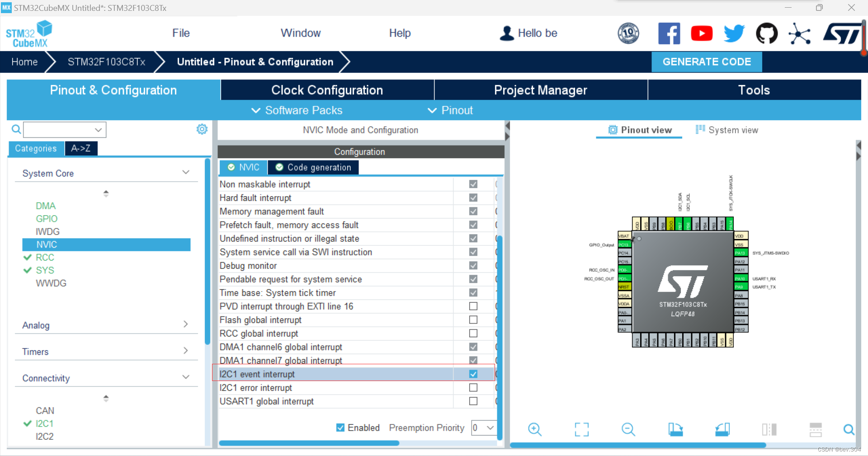The height and width of the screenshot is (456, 868).
Task: Toggle the split vertical view icon
Action: pos(769,429)
